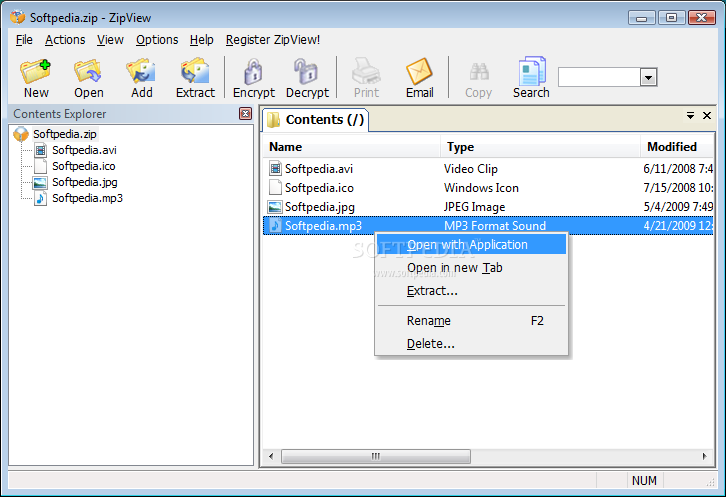
Task: Select the Contents (/) tab
Action: [x=316, y=120]
